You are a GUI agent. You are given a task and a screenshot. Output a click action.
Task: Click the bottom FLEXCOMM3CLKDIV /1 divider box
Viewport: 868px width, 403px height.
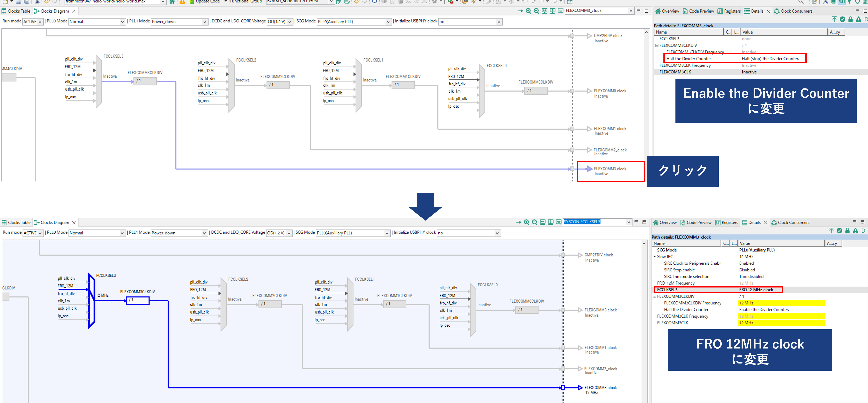click(137, 300)
